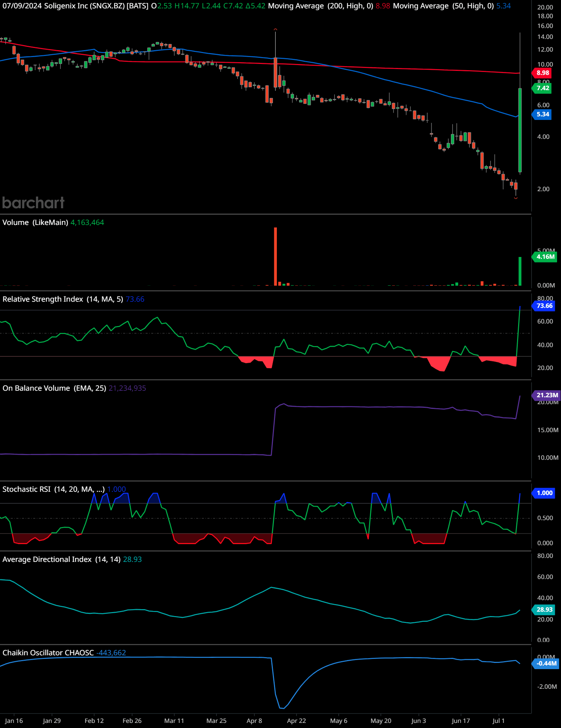Click the Feb 26 date axis label
Image resolution: width=561 pixels, height=728 pixels.
tap(132, 721)
